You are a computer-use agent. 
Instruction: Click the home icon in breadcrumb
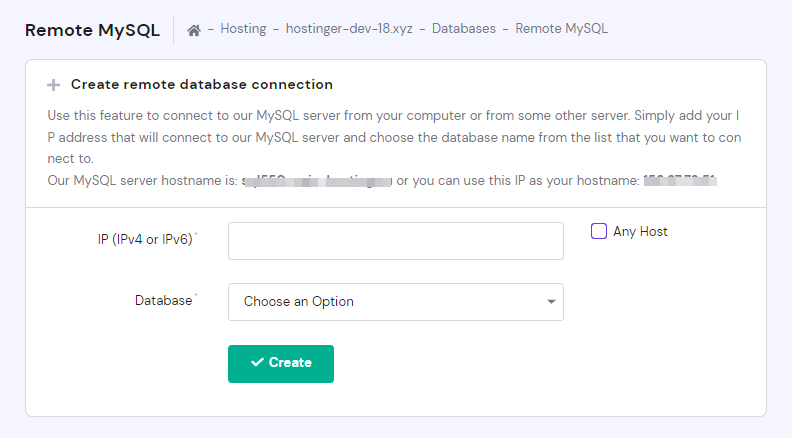(x=194, y=29)
